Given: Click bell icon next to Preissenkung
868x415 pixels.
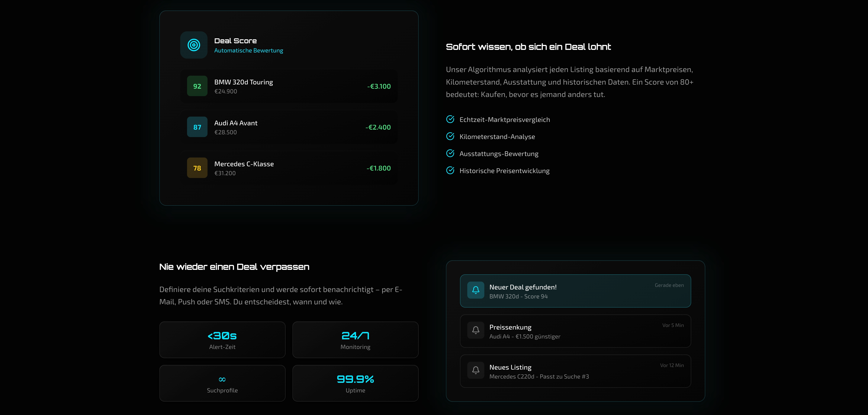Looking at the screenshot, I should click(476, 330).
